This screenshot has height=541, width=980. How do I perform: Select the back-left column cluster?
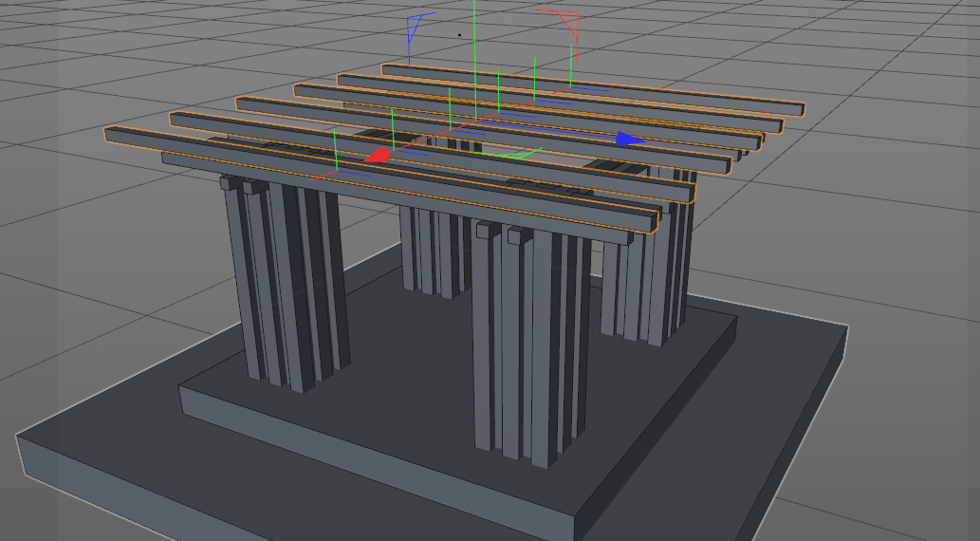click(435, 251)
